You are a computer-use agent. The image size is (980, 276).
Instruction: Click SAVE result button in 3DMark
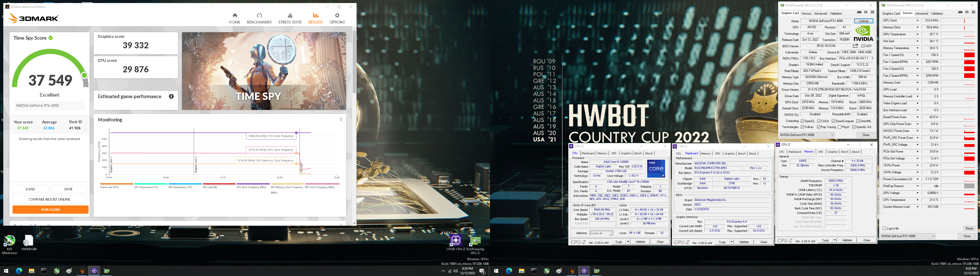coord(68,189)
